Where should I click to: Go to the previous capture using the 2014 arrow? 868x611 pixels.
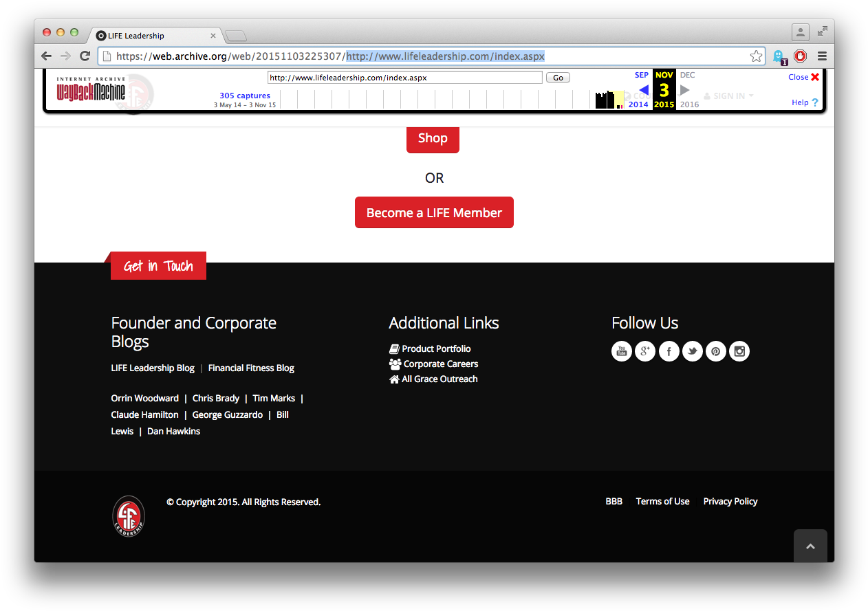tap(644, 90)
